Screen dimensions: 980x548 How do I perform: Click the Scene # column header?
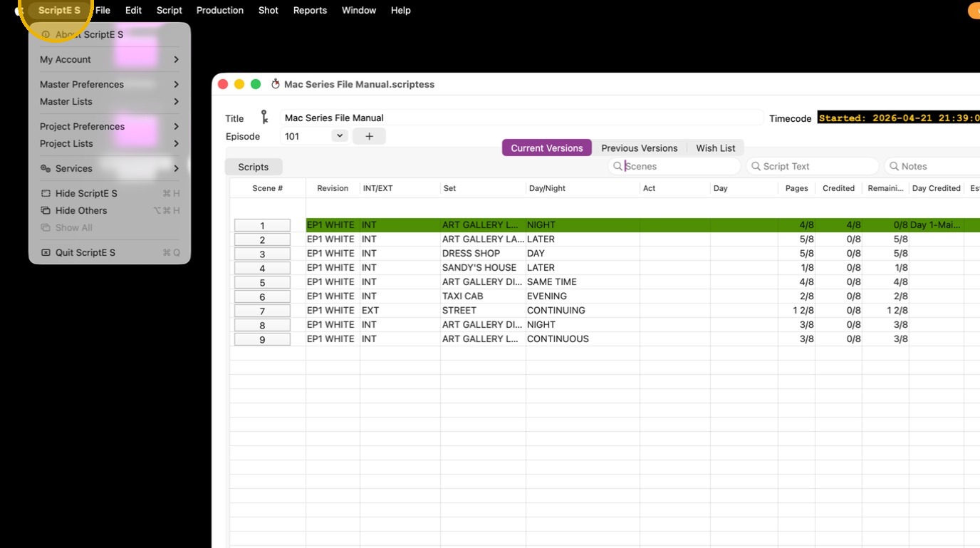pyautogui.click(x=268, y=188)
